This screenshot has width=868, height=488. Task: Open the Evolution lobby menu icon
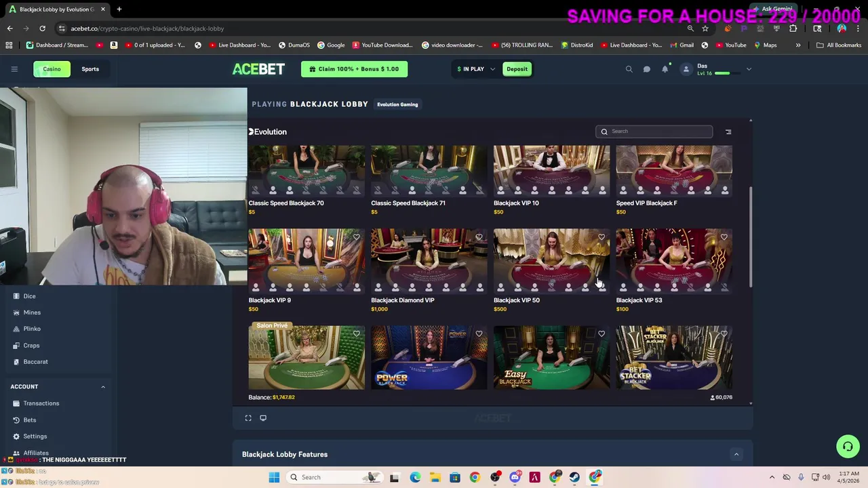point(728,132)
